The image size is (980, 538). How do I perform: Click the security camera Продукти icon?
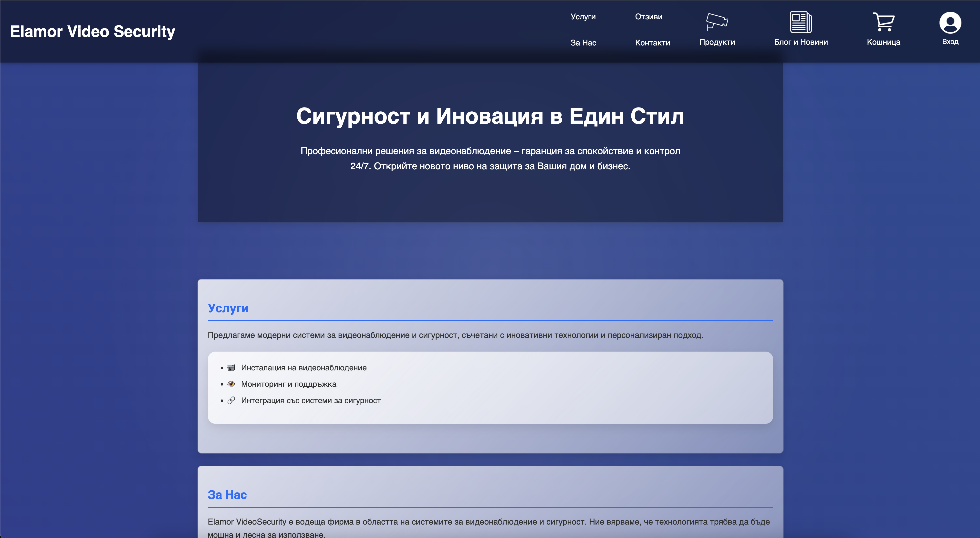pos(717,21)
